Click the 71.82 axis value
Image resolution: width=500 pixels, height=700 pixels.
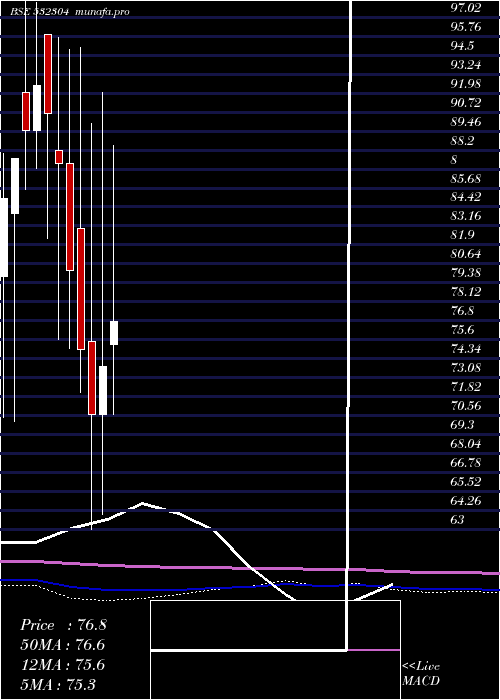tap(466, 387)
